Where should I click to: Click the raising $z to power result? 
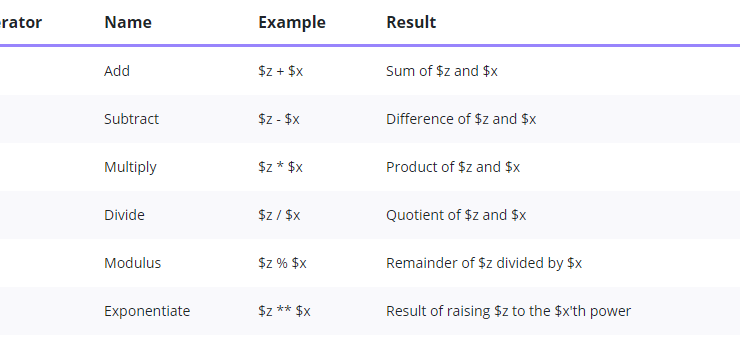click(x=508, y=311)
